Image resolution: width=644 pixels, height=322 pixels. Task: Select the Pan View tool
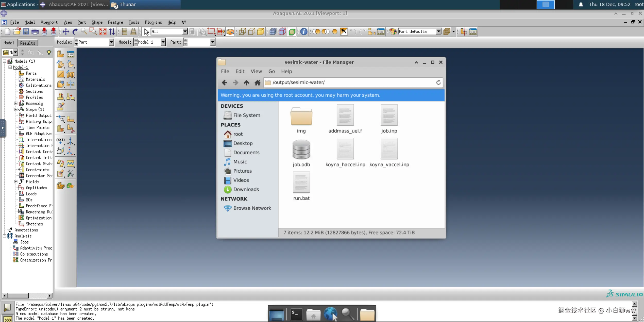[66, 32]
